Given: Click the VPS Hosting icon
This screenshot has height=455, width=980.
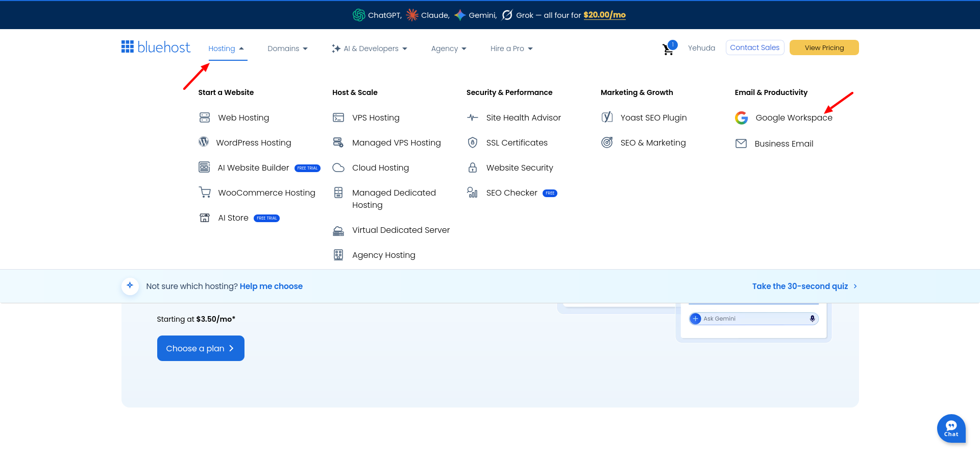Looking at the screenshot, I should 338,117.
